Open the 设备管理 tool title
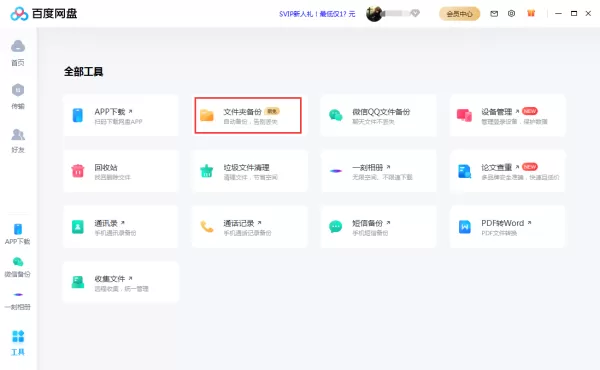Viewport: 600px width, 370px height. click(496, 111)
